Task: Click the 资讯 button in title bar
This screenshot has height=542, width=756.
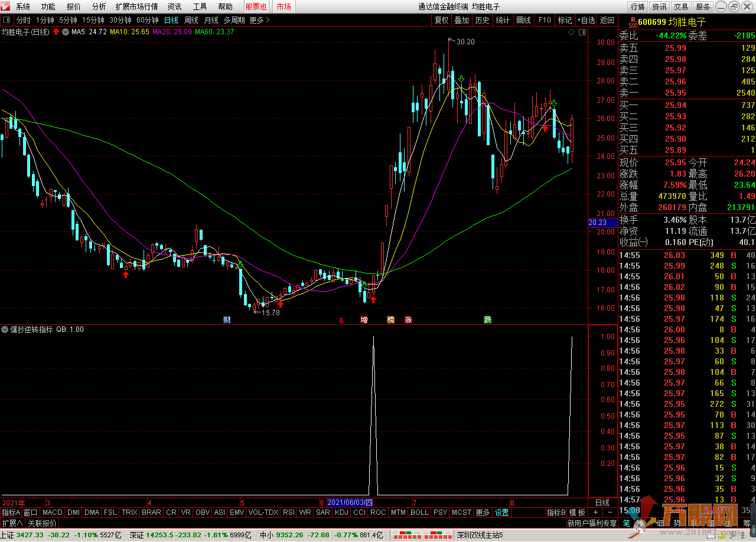Action: (x=659, y=7)
